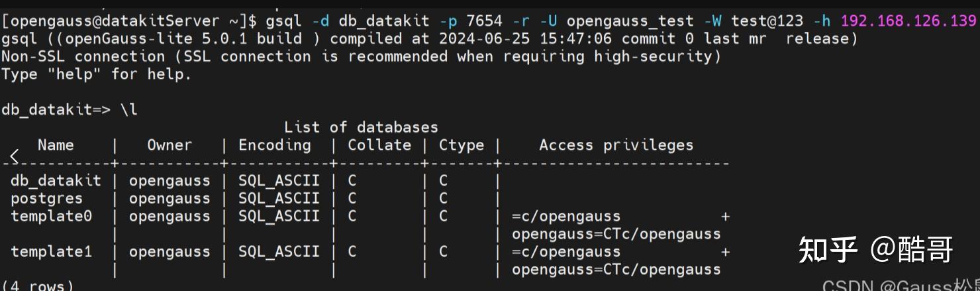Click the Encoding column header
This screenshot has width=980, height=291.
[274, 145]
